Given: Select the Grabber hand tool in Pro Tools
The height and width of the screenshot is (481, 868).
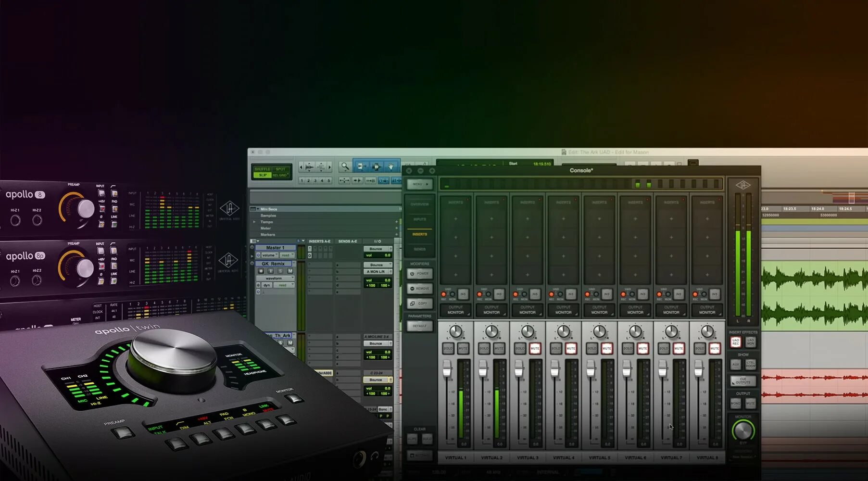Looking at the screenshot, I should tap(391, 166).
